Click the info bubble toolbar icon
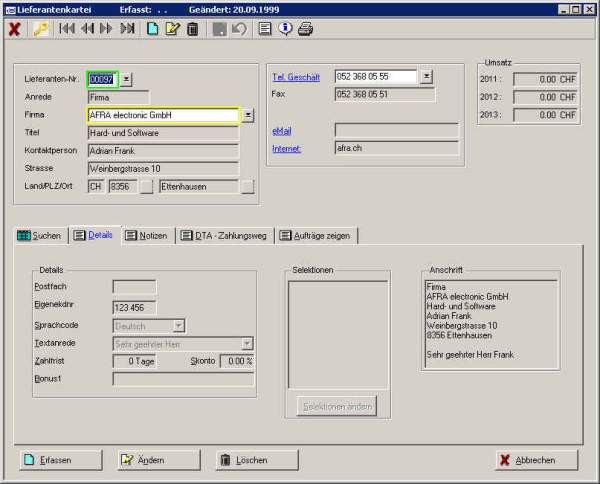600x484 pixels. (x=285, y=29)
